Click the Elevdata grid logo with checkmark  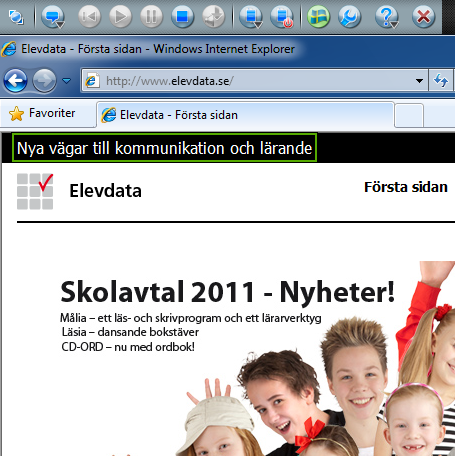35,191
